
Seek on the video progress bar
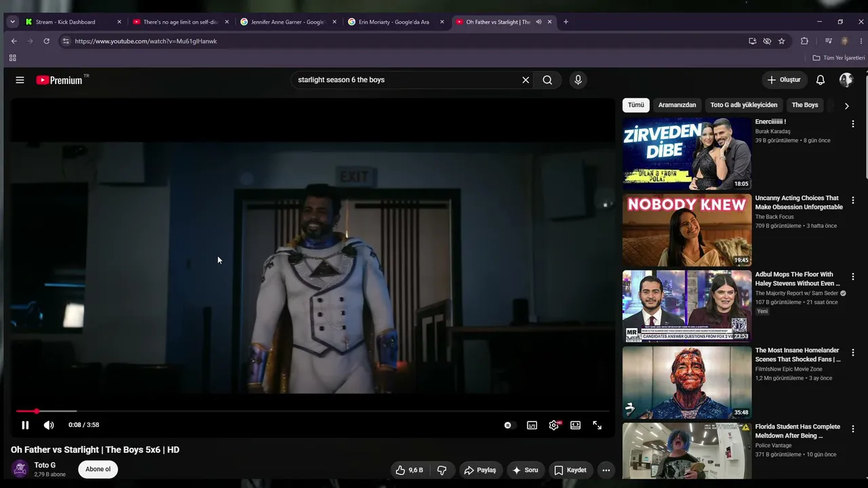pos(313,411)
